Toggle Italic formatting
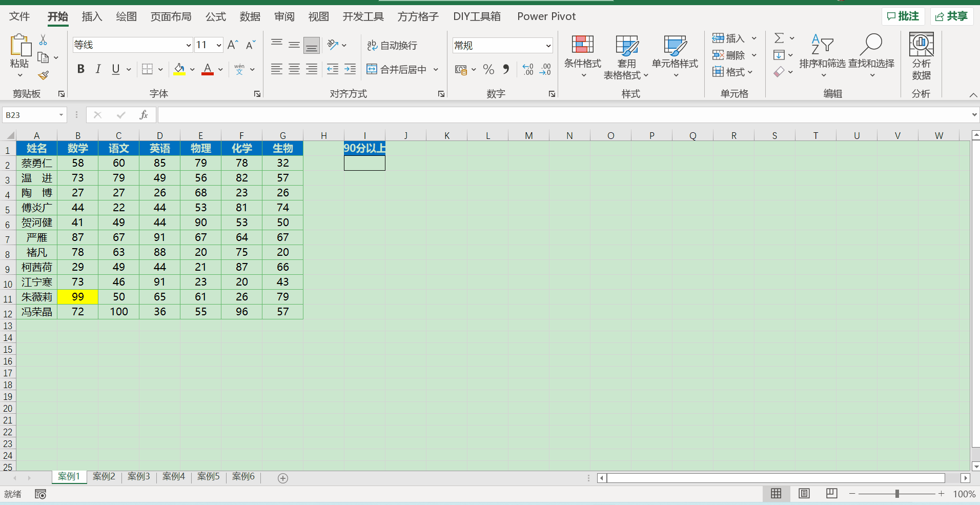 98,69
